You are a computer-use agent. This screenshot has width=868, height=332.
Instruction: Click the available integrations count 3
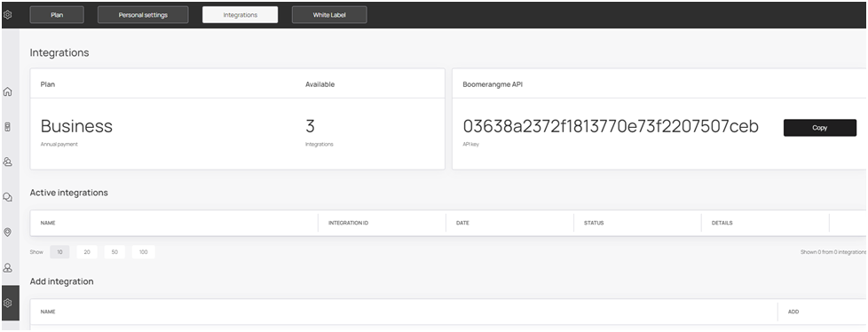pyautogui.click(x=310, y=126)
